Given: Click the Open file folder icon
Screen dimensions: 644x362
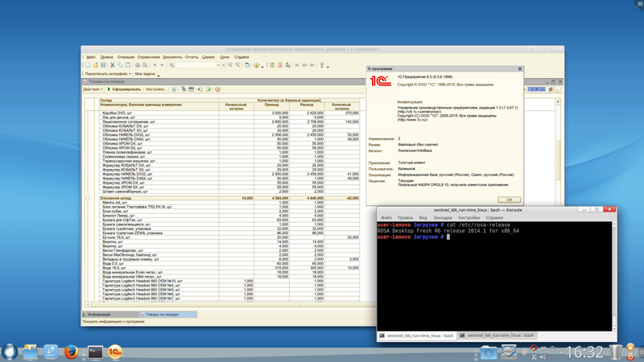Looking at the screenshot, I should (x=95, y=65).
